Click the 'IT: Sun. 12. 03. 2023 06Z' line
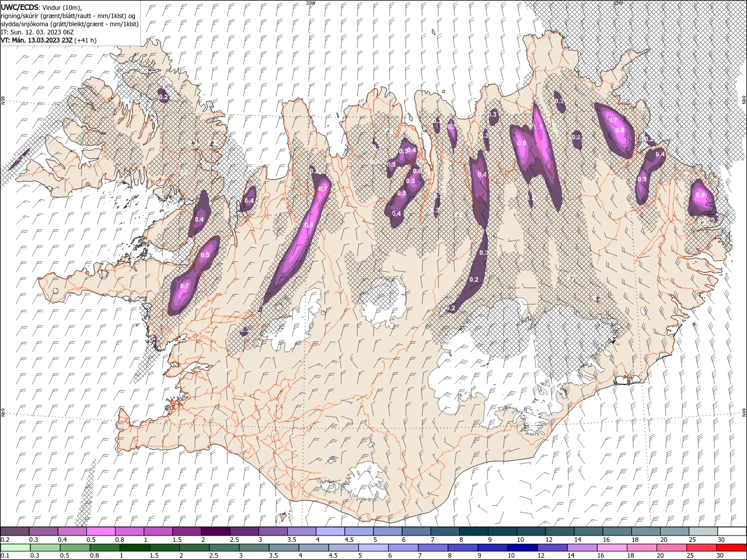 coord(37,32)
